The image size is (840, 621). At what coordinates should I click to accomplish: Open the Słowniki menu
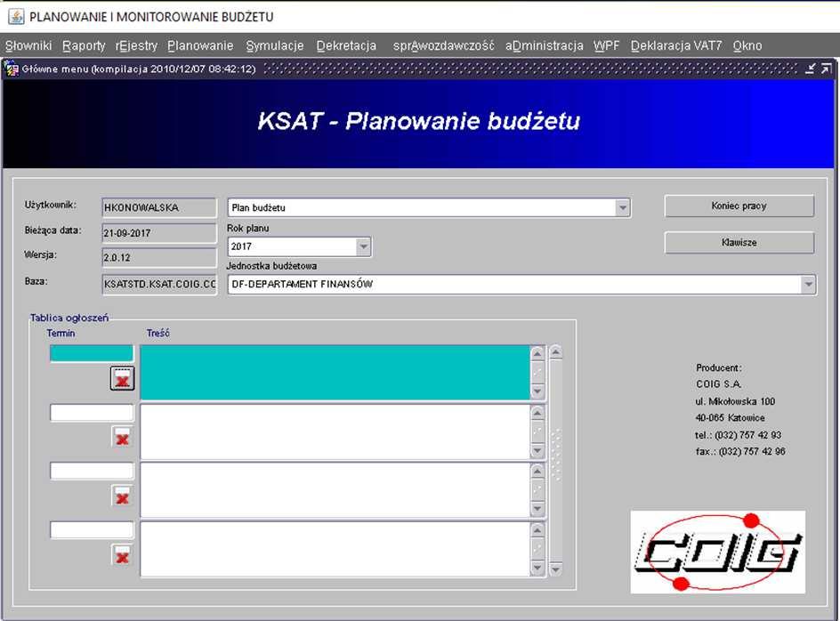pyautogui.click(x=28, y=45)
